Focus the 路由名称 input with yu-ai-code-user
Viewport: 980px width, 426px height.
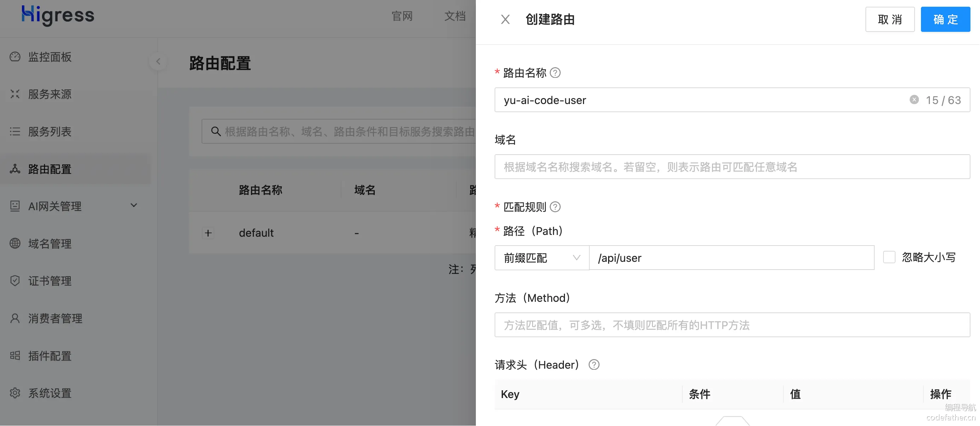[x=732, y=100]
